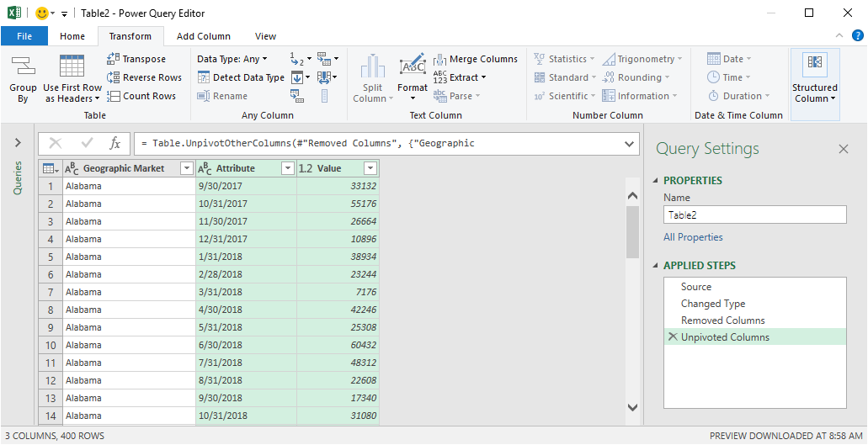868x445 pixels.
Task: Expand the Queries pane
Action: click(18, 144)
